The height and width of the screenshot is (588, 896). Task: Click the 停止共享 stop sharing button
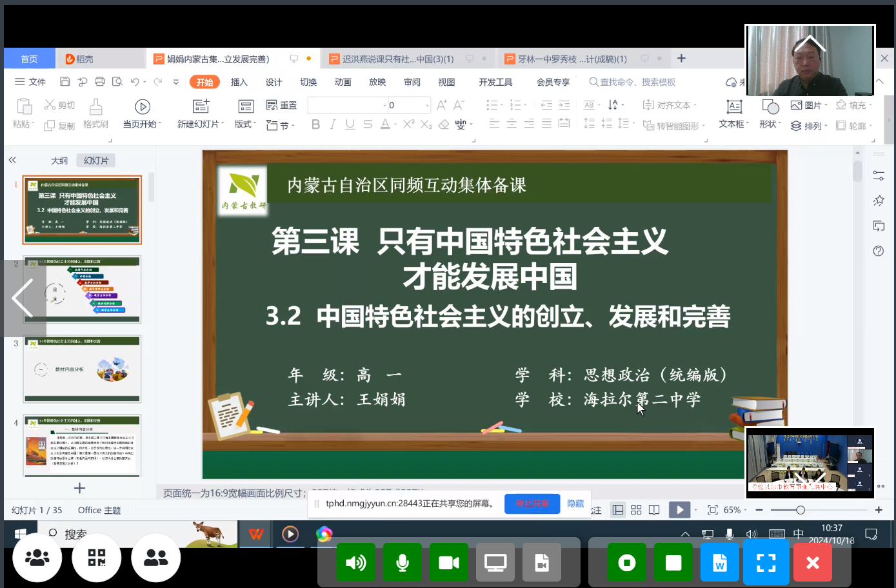coord(532,504)
